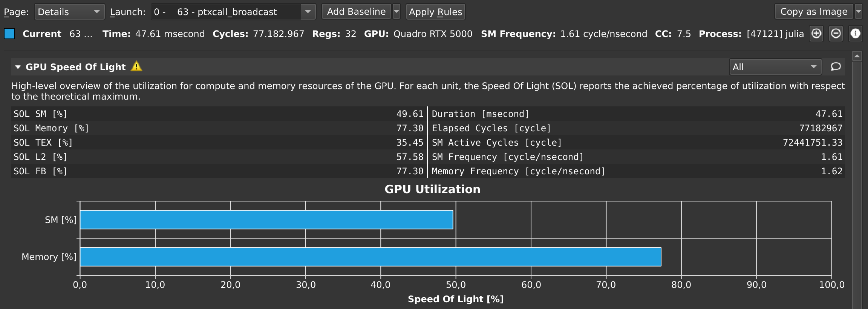Open the All filter dropdown
The image size is (868, 309).
[x=775, y=67]
